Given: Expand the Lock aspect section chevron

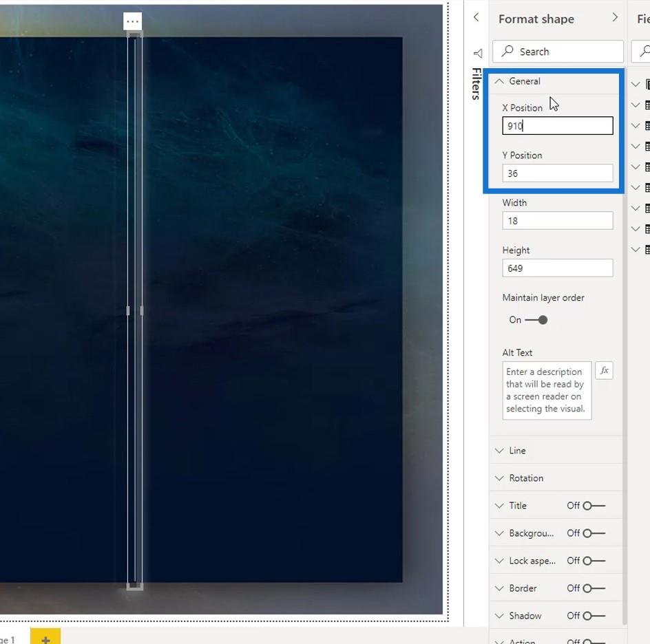Looking at the screenshot, I should click(499, 561).
